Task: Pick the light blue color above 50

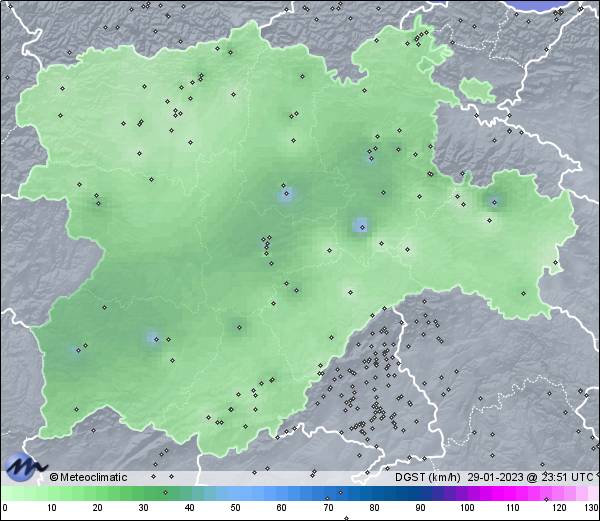Action: [x=235, y=493]
